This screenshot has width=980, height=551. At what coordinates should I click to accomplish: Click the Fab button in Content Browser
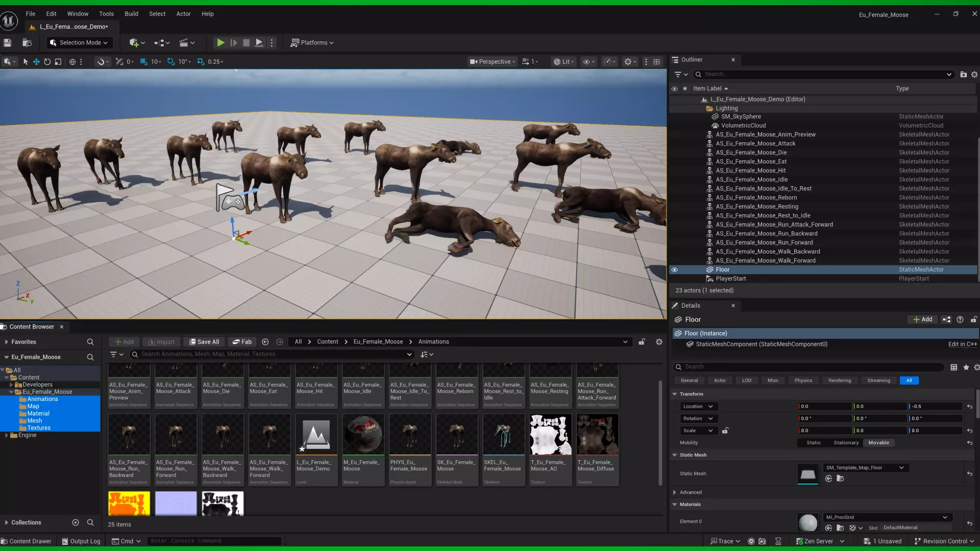(x=242, y=342)
